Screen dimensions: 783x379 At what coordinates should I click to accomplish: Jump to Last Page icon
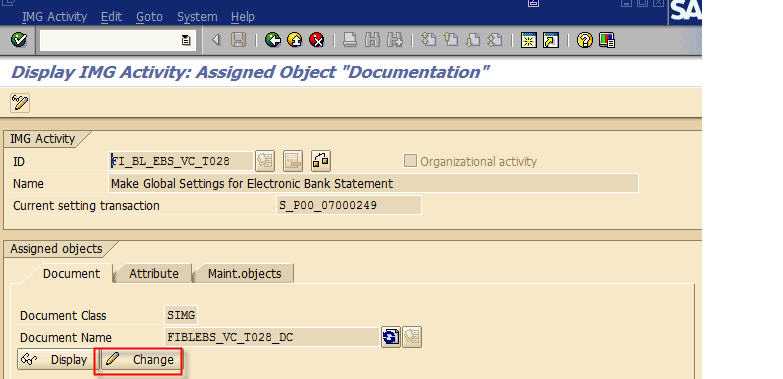click(x=494, y=40)
